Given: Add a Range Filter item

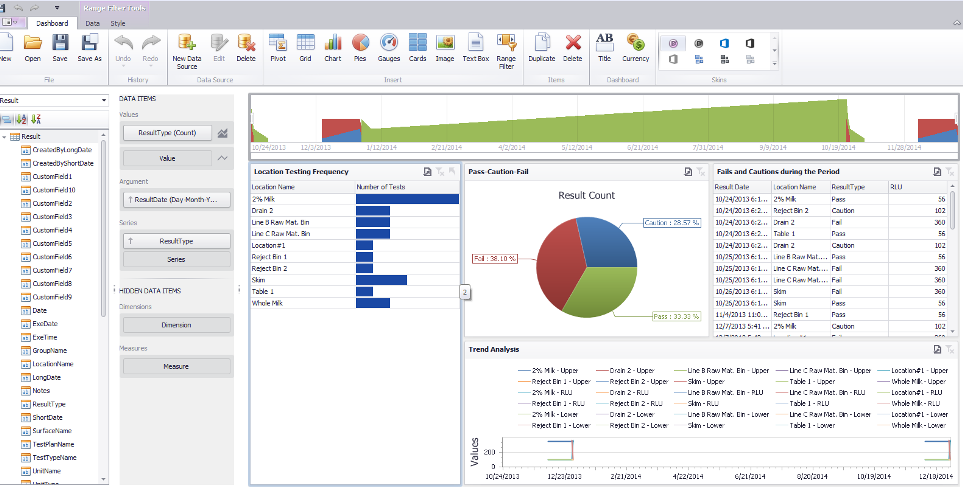Looking at the screenshot, I should point(506,47).
